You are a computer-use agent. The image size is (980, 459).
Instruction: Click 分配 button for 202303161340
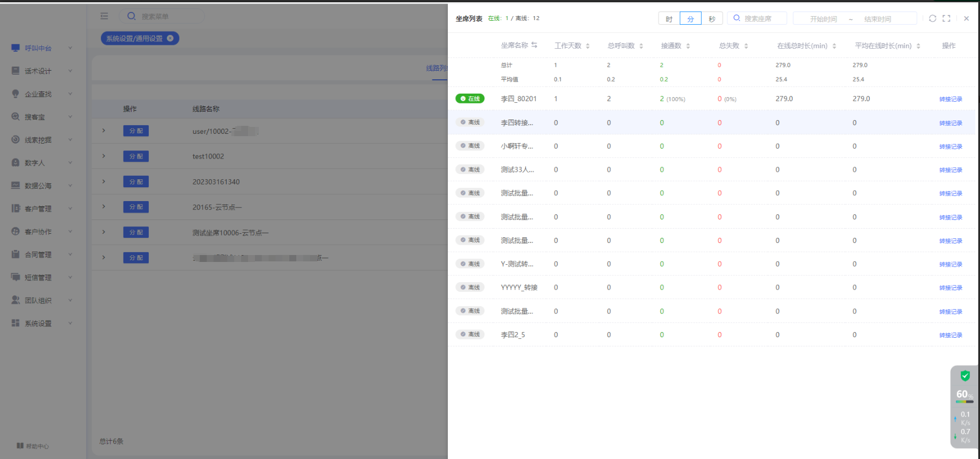135,182
